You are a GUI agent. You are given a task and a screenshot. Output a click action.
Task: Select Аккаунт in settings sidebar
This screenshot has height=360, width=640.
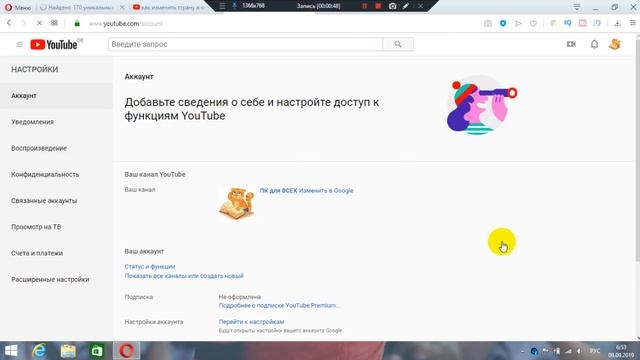tap(56, 96)
